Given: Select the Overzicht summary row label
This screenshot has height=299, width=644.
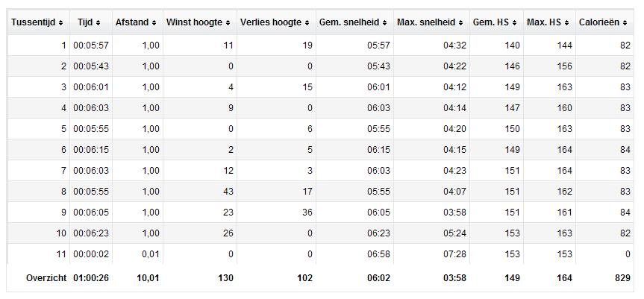Looking at the screenshot, I should tap(46, 278).
